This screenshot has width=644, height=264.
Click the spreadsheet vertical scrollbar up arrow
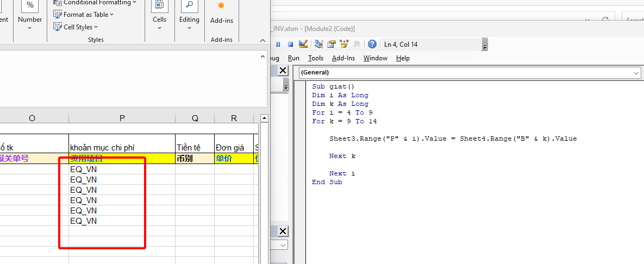tap(265, 118)
